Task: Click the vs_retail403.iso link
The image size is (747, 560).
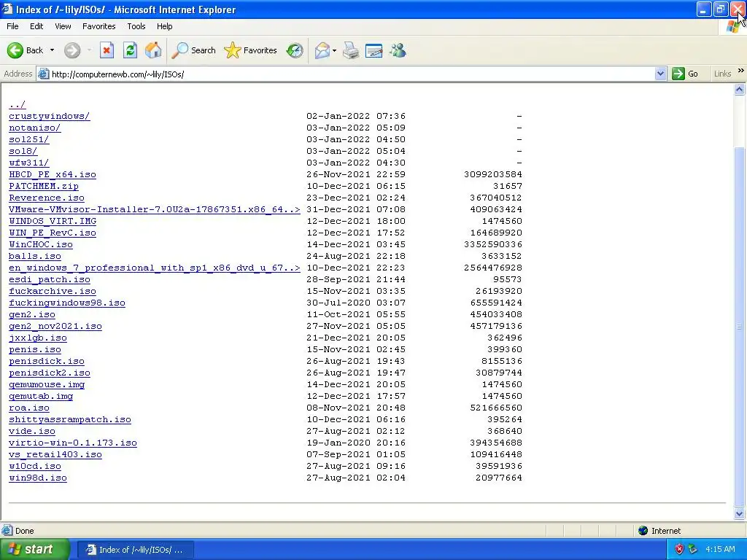Action: tap(55, 454)
